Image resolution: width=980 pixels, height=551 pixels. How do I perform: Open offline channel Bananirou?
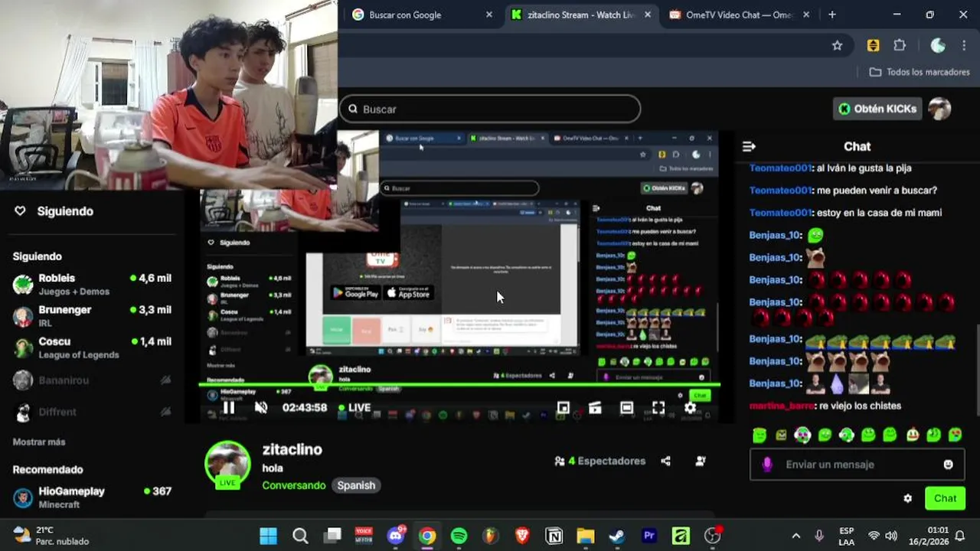pyautogui.click(x=92, y=380)
